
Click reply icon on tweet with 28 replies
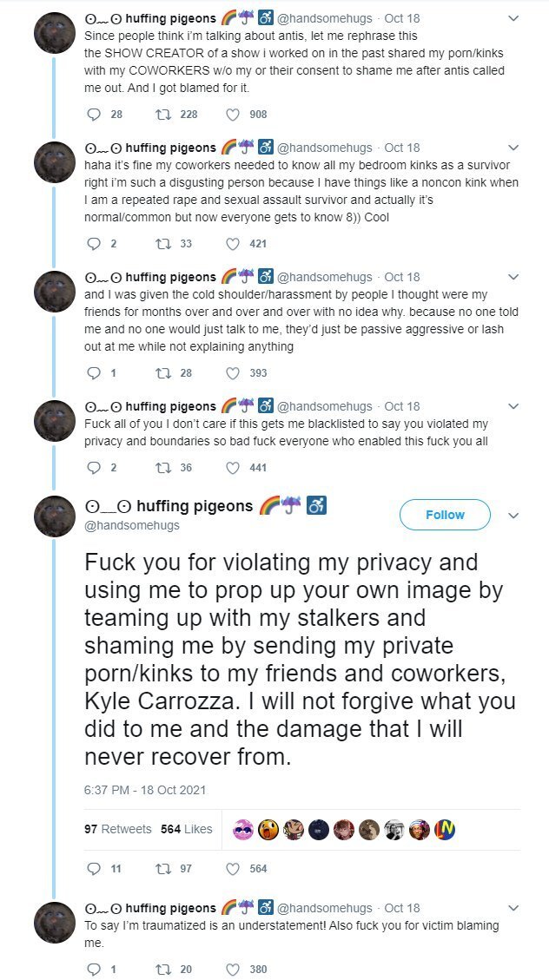pos(93,115)
